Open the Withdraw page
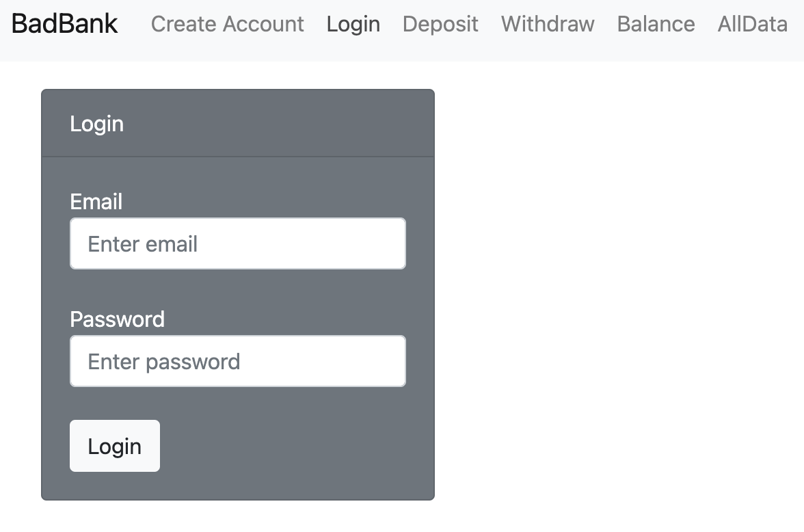 click(x=547, y=24)
